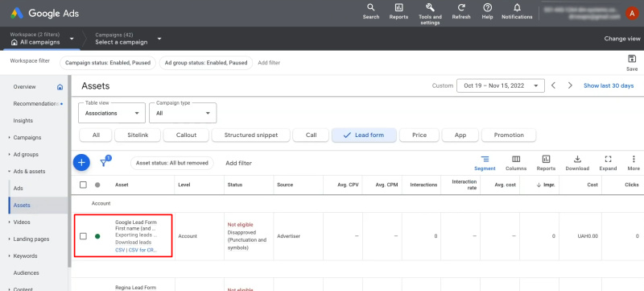Screen dimensions: 644x291
Task: Select the Callout tab
Action: [x=186, y=135]
